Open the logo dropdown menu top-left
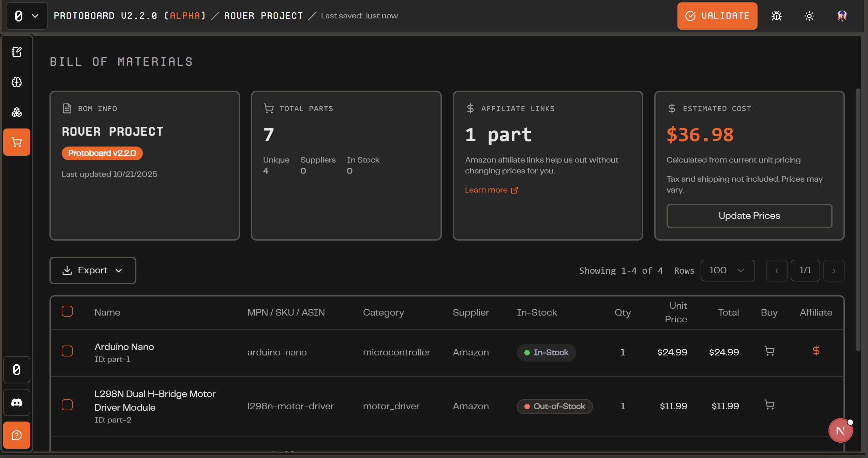This screenshot has width=868, height=458. click(x=27, y=16)
